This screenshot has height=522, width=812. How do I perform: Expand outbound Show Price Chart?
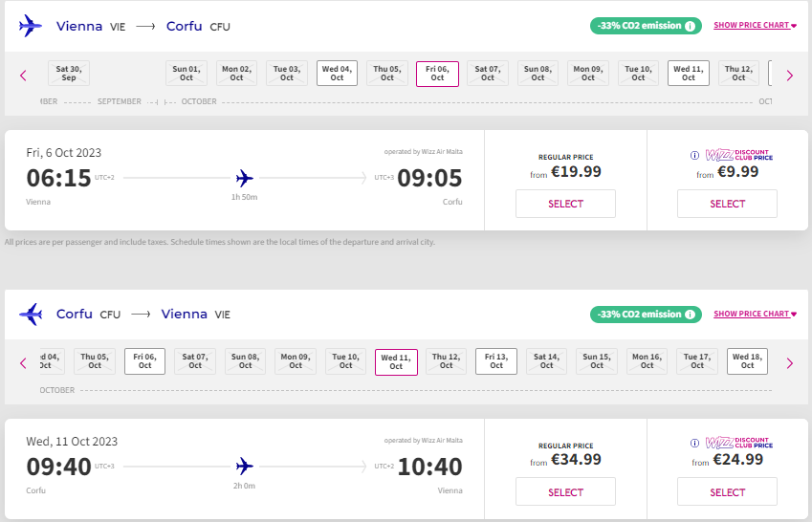(x=755, y=25)
